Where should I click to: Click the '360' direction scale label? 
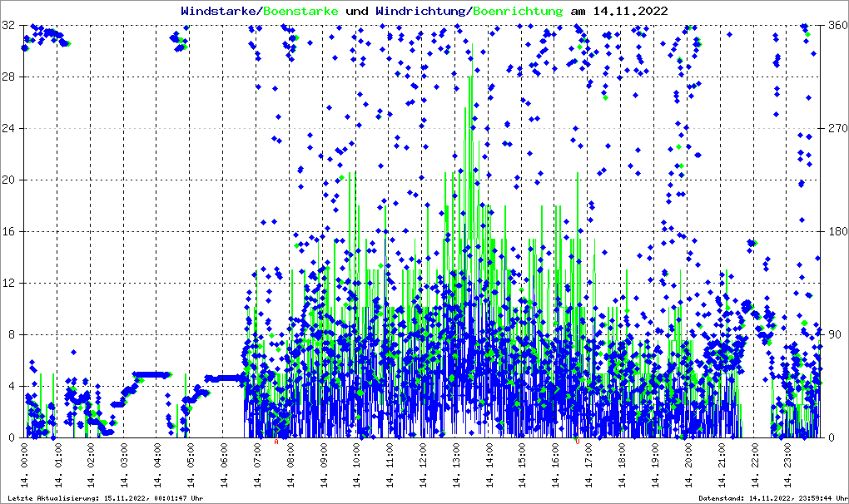(838, 26)
